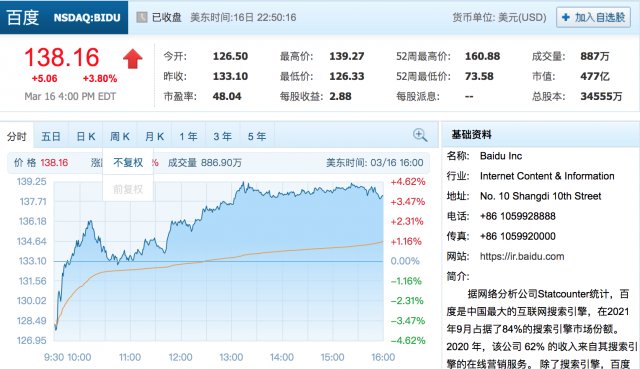Click the 百度 company name header
640x369 pixels.
[x=23, y=18]
